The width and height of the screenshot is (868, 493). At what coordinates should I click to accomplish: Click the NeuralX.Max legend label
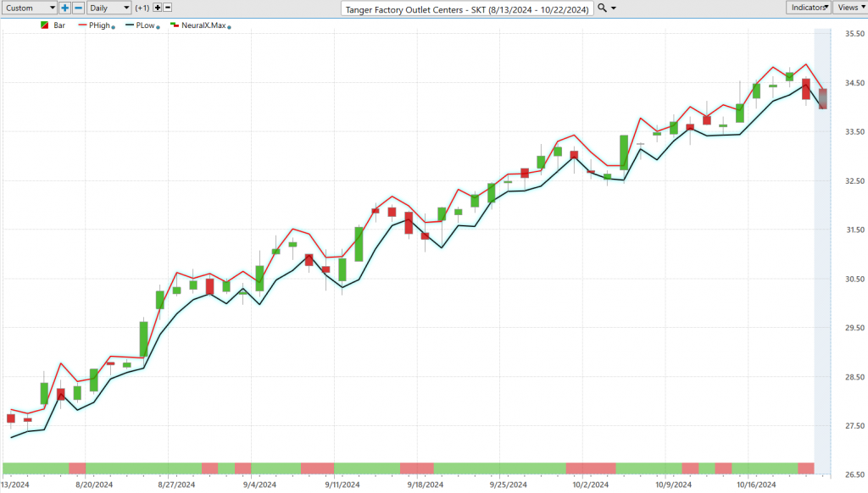203,25
